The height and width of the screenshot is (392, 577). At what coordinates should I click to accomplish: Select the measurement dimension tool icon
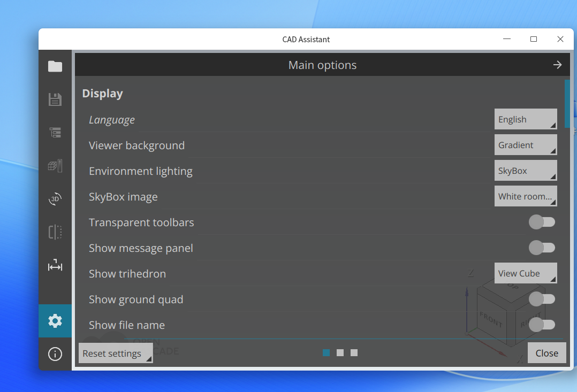[55, 265]
